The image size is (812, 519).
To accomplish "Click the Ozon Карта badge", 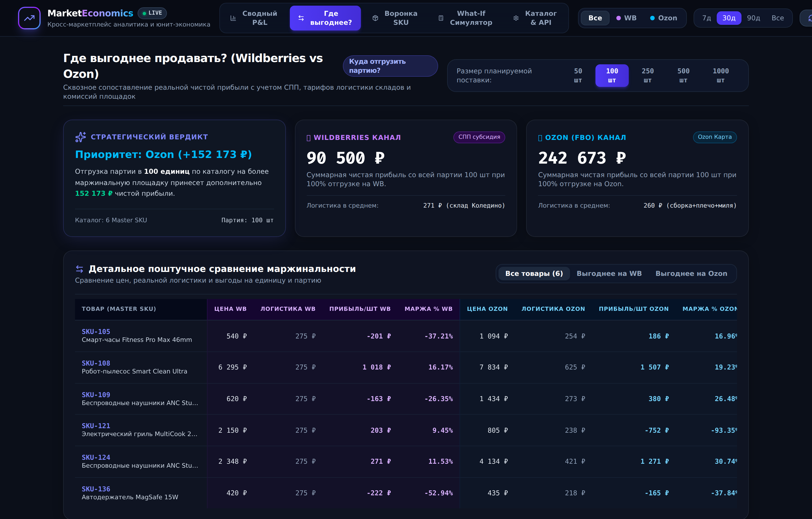I will tap(714, 137).
